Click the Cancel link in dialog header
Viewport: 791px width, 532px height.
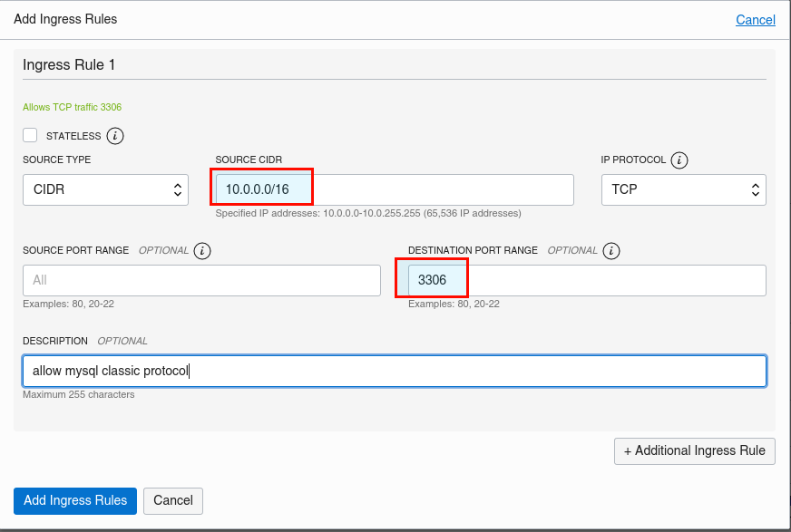tap(756, 20)
